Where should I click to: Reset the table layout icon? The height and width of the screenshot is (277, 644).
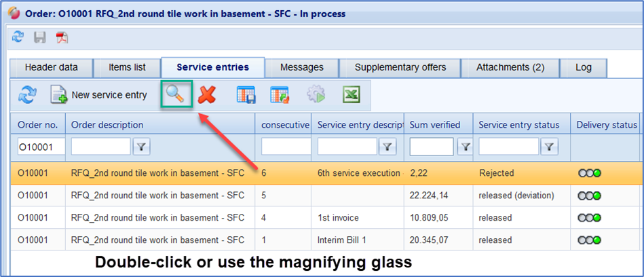click(x=280, y=95)
